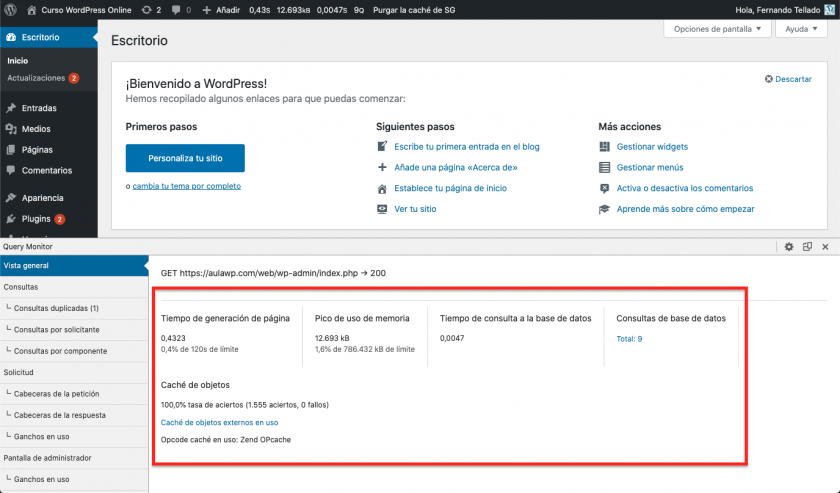Toggle Query Monitor panel position icon
This screenshot has height=493, width=840.
tap(807, 246)
